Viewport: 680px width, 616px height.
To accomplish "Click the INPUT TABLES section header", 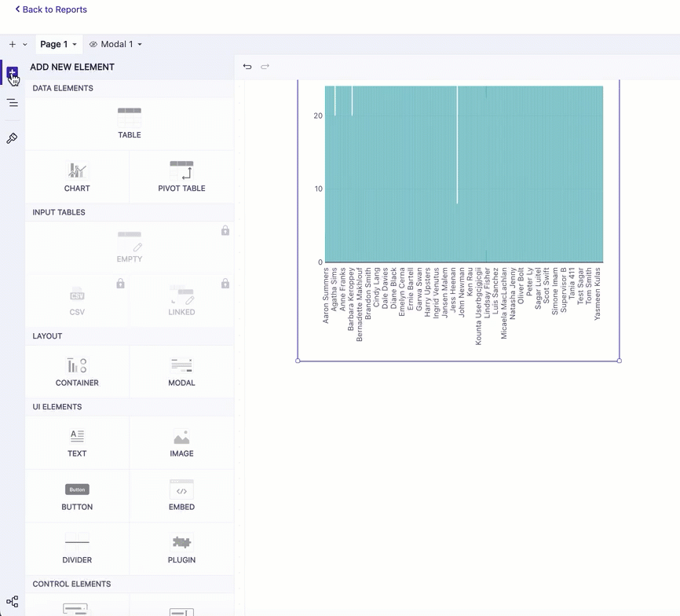I will (59, 212).
